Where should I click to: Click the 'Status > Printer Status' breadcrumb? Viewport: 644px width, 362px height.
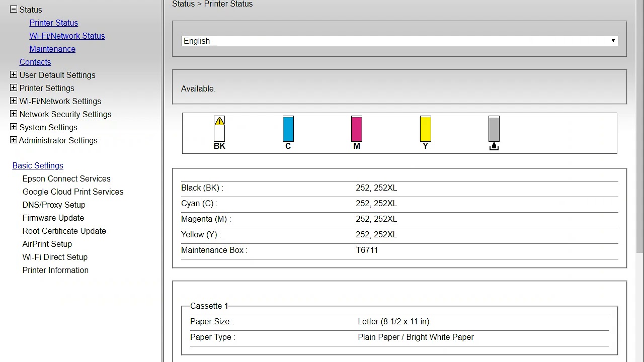pos(212,4)
